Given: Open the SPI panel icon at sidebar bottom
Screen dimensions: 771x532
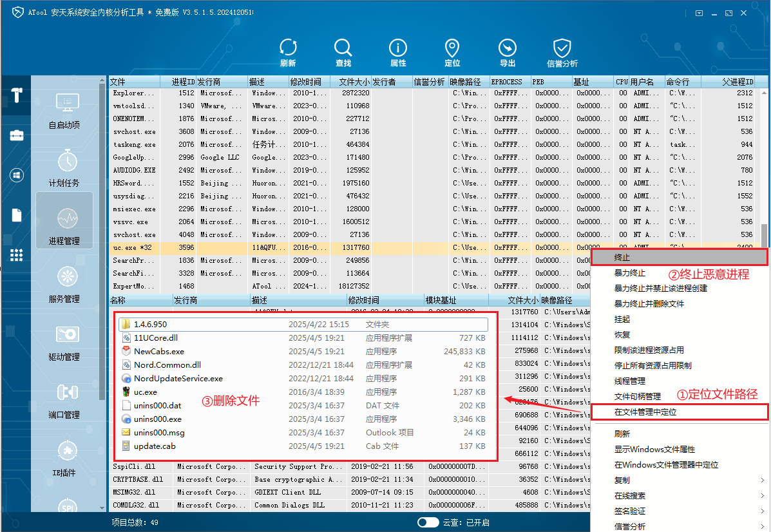Looking at the screenshot, I should (x=68, y=506).
